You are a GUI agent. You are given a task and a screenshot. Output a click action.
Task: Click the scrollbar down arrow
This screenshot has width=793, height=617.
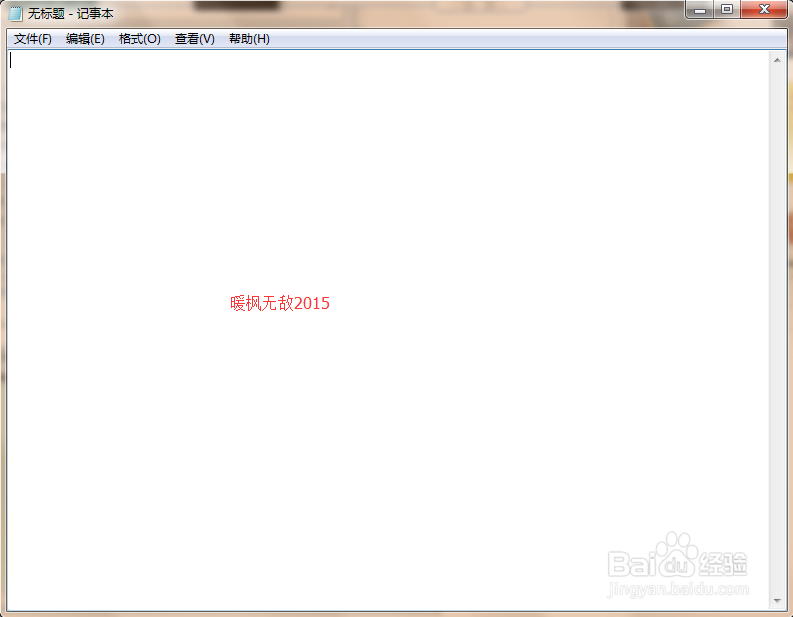(x=777, y=601)
